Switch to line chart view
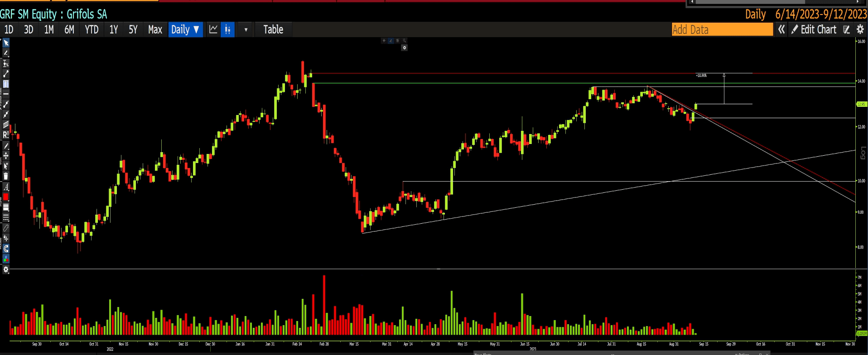Screen dimensions: 868x355 point(213,30)
